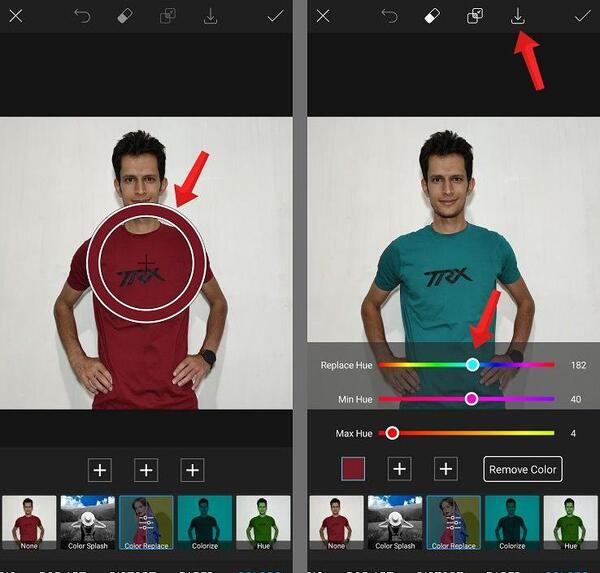This screenshot has width=600, height=573.
Task: Tap the middle plus color box, left screen
Action: [x=146, y=470]
